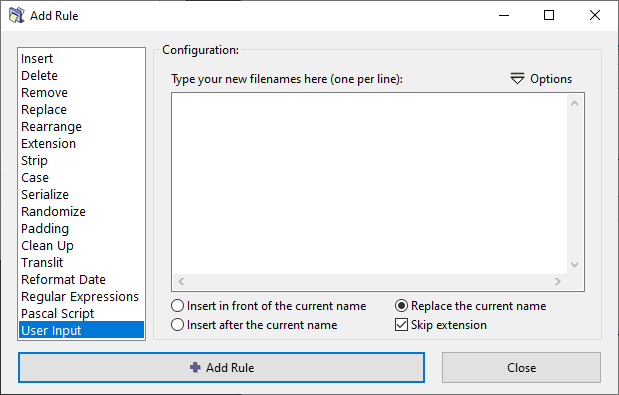Open the Regular Expressions rule

[81, 296]
